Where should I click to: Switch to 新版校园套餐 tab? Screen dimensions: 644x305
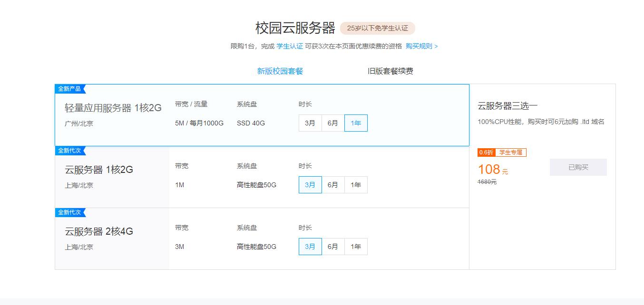click(x=280, y=71)
